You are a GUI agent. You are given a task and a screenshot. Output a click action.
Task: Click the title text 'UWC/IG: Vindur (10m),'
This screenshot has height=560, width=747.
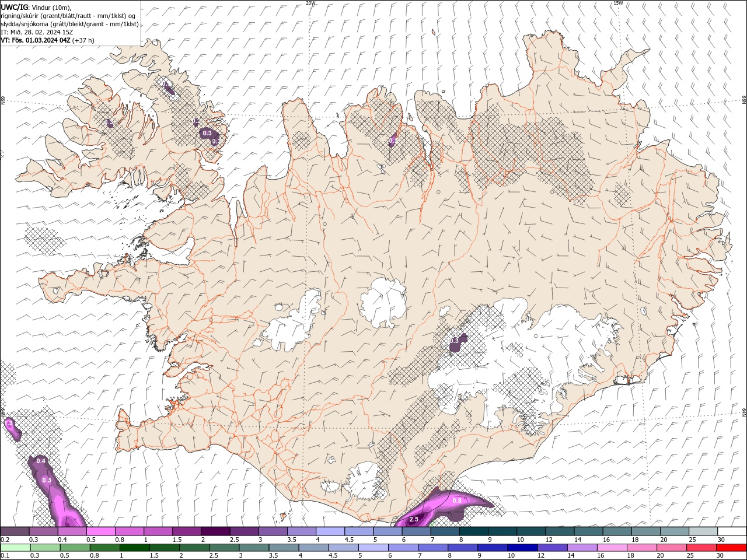pyautogui.click(x=36, y=7)
